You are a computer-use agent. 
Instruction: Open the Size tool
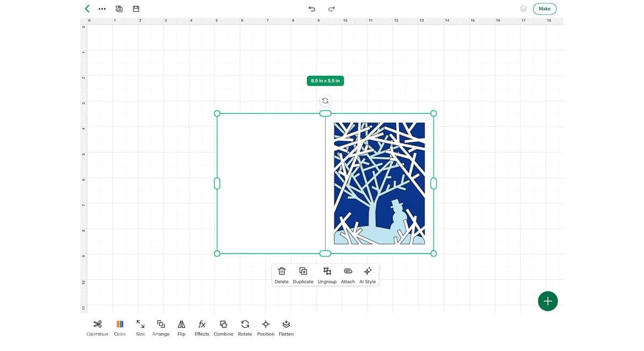point(140,328)
